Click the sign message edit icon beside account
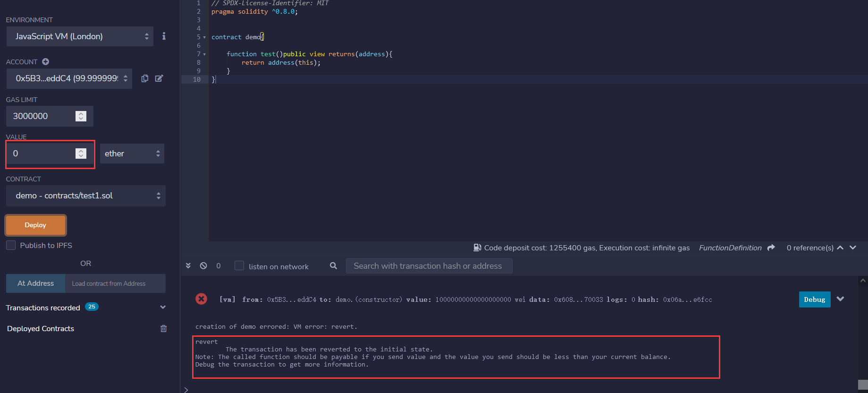Image resolution: width=868 pixels, height=393 pixels. click(159, 78)
